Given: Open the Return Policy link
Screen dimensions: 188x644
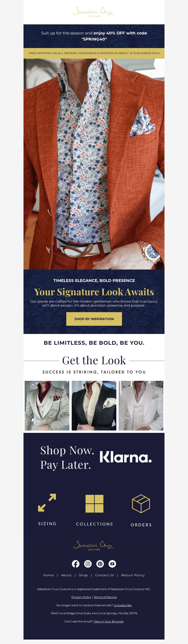Looking at the screenshot, I should click(x=133, y=575).
